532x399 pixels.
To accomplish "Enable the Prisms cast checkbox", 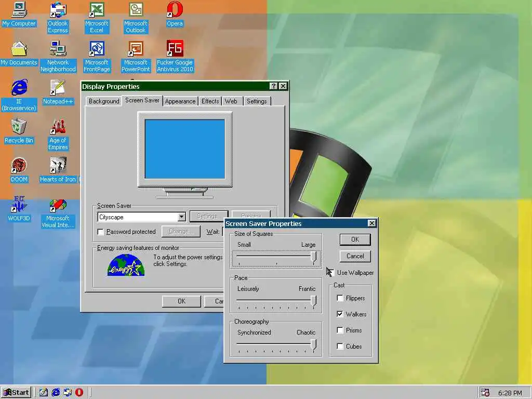I will coord(340,330).
